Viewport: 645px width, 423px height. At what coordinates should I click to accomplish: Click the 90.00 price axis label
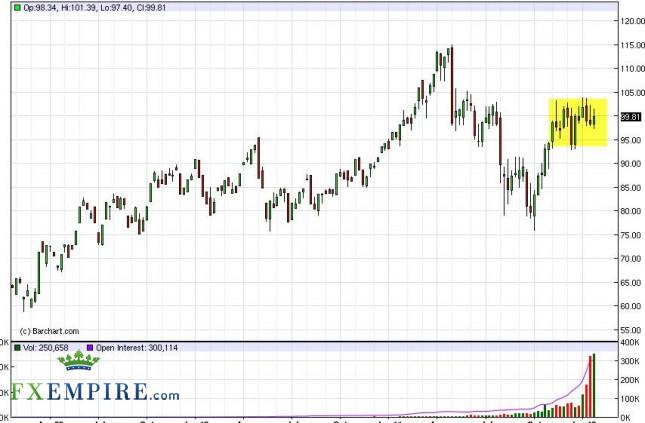pos(631,164)
